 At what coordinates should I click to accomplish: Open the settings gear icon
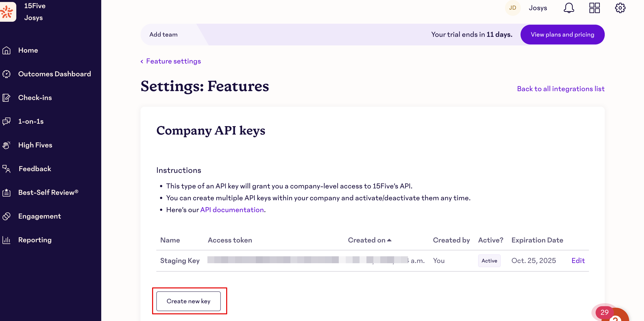pyautogui.click(x=620, y=8)
